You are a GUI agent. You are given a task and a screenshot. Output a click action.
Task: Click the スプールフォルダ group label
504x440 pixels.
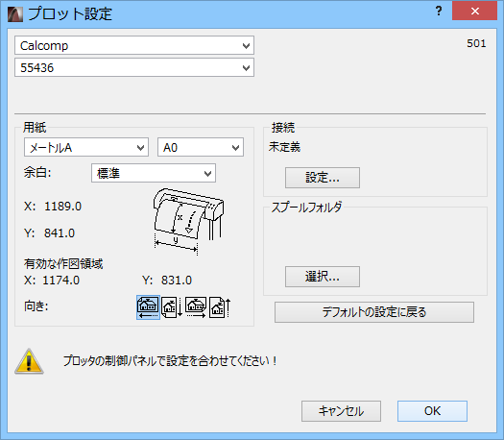(x=306, y=208)
